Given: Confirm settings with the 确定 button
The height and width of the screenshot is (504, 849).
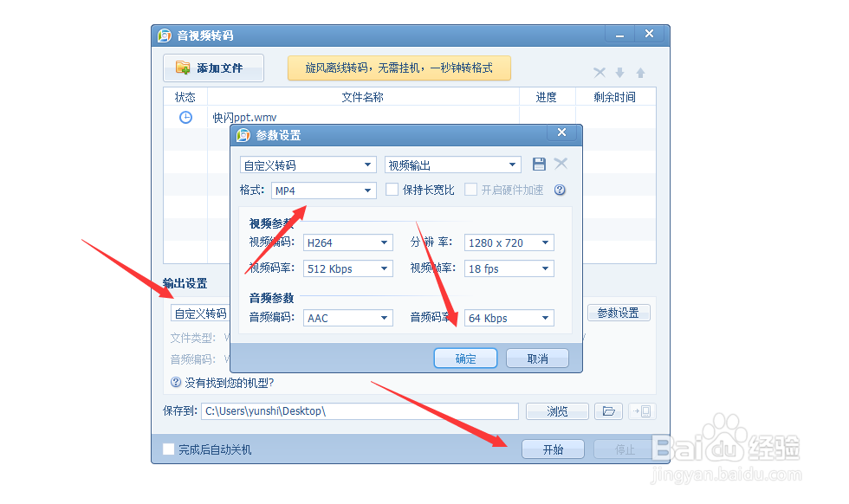Looking at the screenshot, I should point(465,358).
